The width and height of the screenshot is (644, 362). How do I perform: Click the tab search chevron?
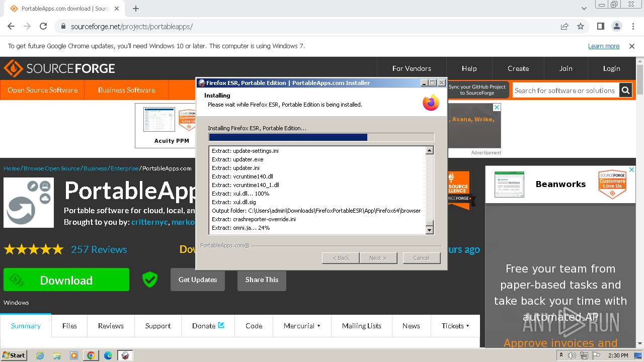coord(584,9)
